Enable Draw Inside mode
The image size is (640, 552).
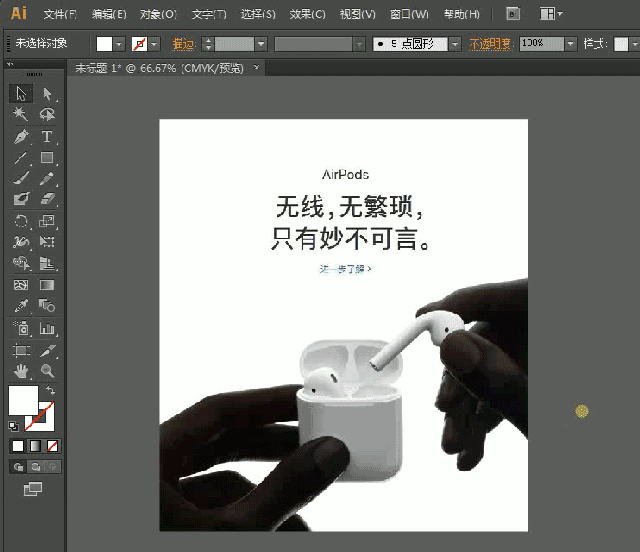[x=53, y=466]
